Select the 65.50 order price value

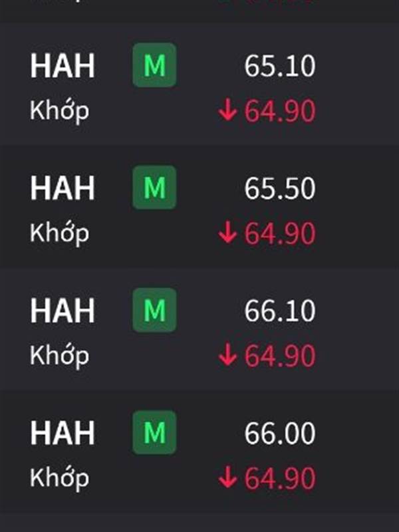280,189
